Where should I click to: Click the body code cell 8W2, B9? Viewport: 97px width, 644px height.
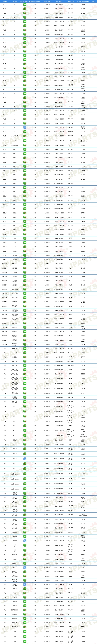click(70, 132)
